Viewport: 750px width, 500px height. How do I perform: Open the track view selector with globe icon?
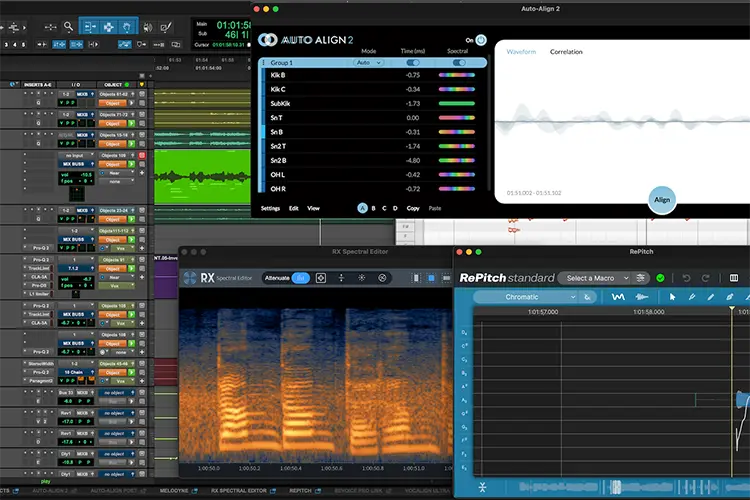[14, 85]
